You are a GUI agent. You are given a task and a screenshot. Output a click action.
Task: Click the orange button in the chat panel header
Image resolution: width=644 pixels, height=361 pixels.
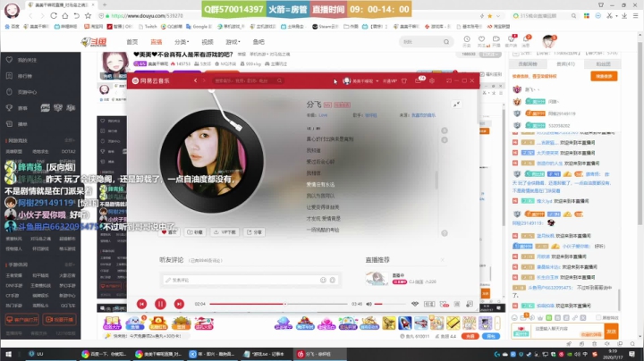click(x=604, y=76)
